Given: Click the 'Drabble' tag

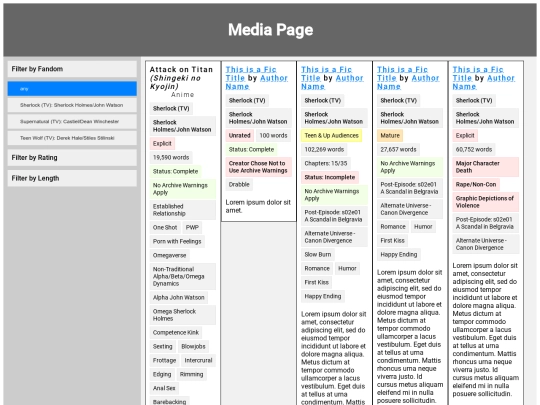Looking at the screenshot, I should point(239,184).
